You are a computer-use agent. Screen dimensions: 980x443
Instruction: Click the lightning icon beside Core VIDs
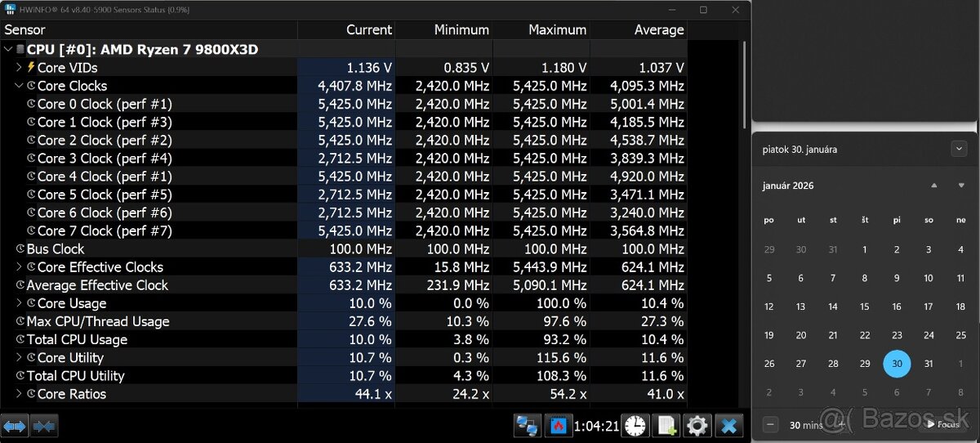coord(31,68)
